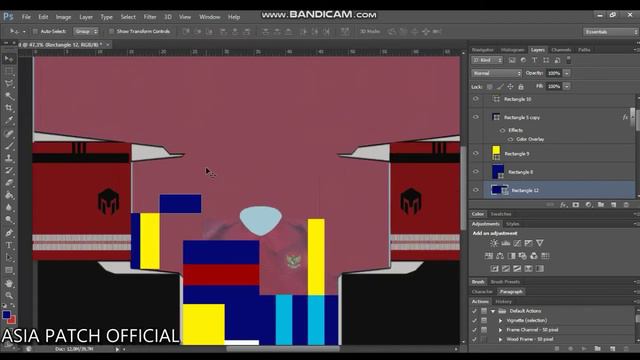Open the Normal blend mode dropdown
This screenshot has width=640, height=360.
496,73
